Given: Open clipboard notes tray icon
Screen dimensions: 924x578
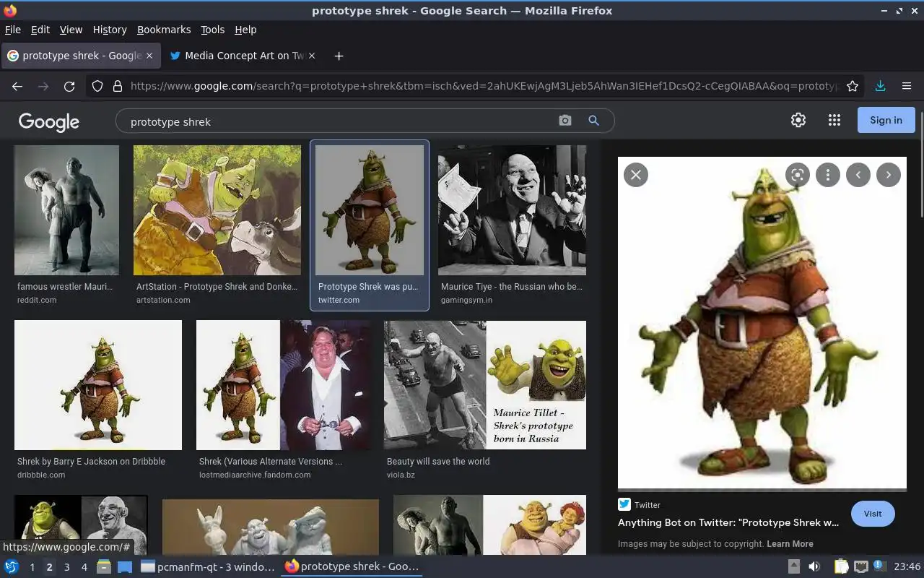Looking at the screenshot, I should 841,566.
